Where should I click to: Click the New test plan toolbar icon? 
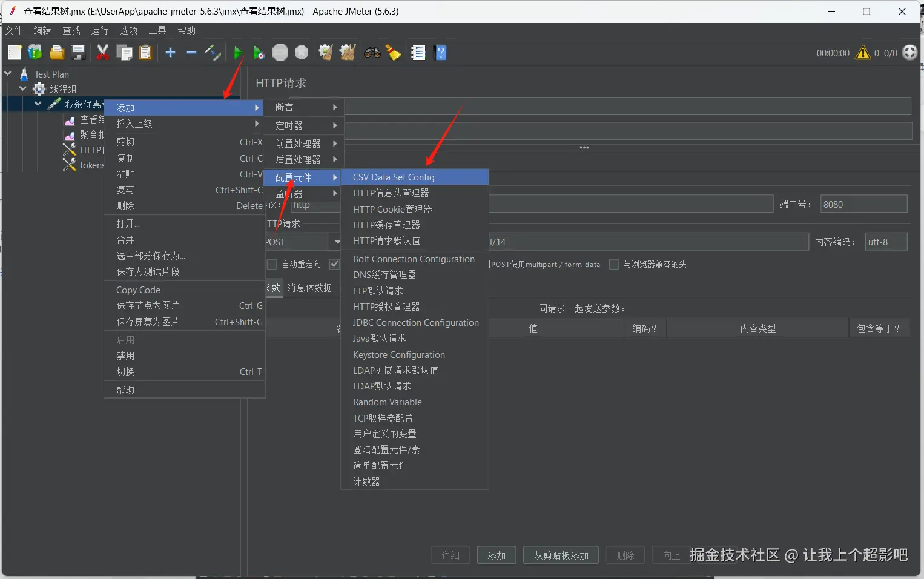coord(15,53)
